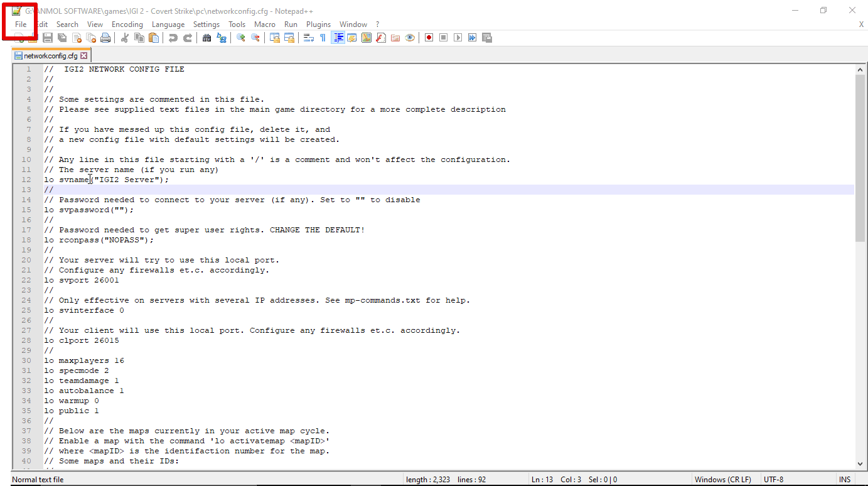Click UTF-8 in the status bar

coord(773,478)
